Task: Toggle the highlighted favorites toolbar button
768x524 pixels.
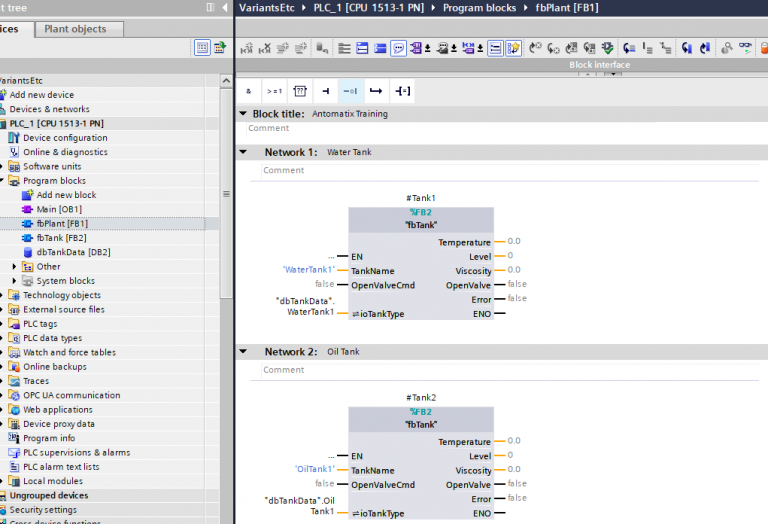Action: pos(513,47)
